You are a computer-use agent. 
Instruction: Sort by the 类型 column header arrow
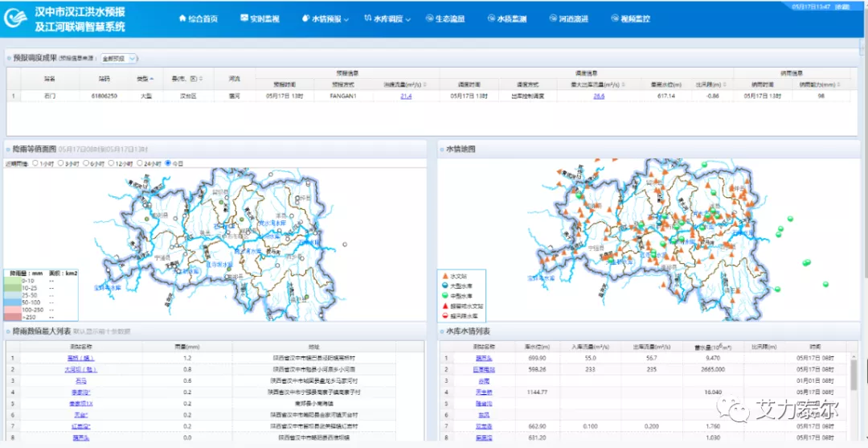[x=152, y=79]
